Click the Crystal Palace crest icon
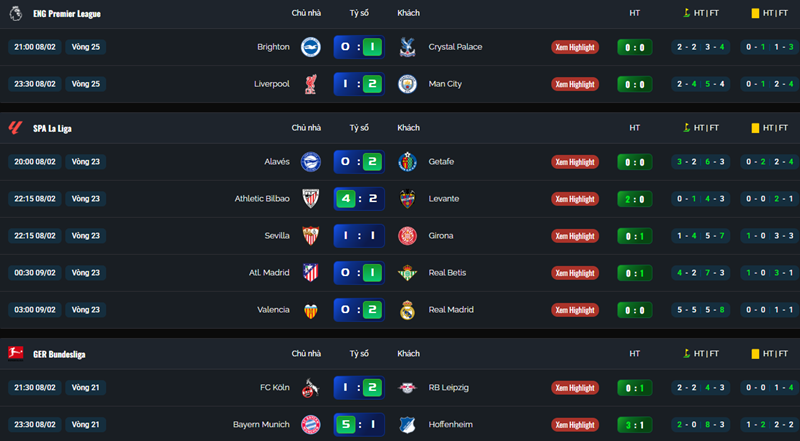 (405, 47)
